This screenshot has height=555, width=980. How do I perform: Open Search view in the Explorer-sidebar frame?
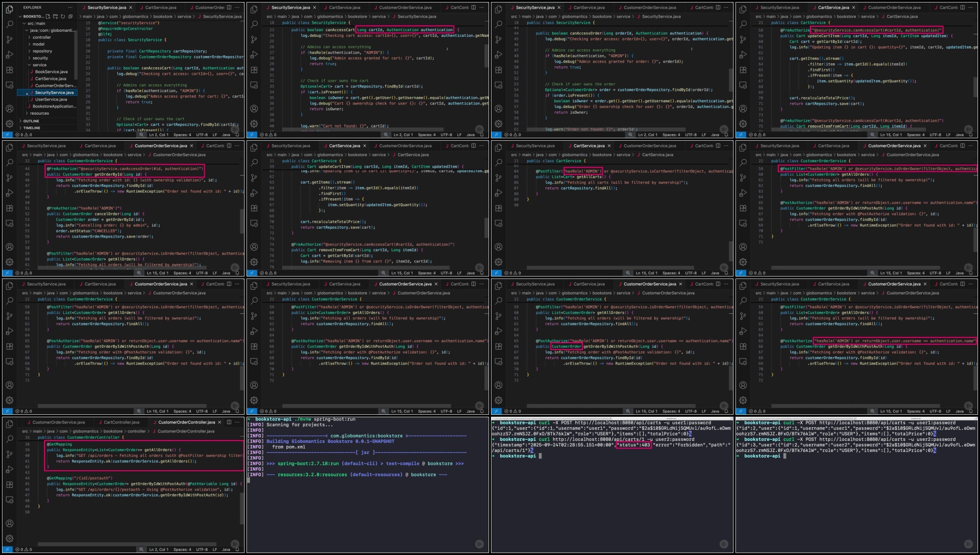[10, 24]
